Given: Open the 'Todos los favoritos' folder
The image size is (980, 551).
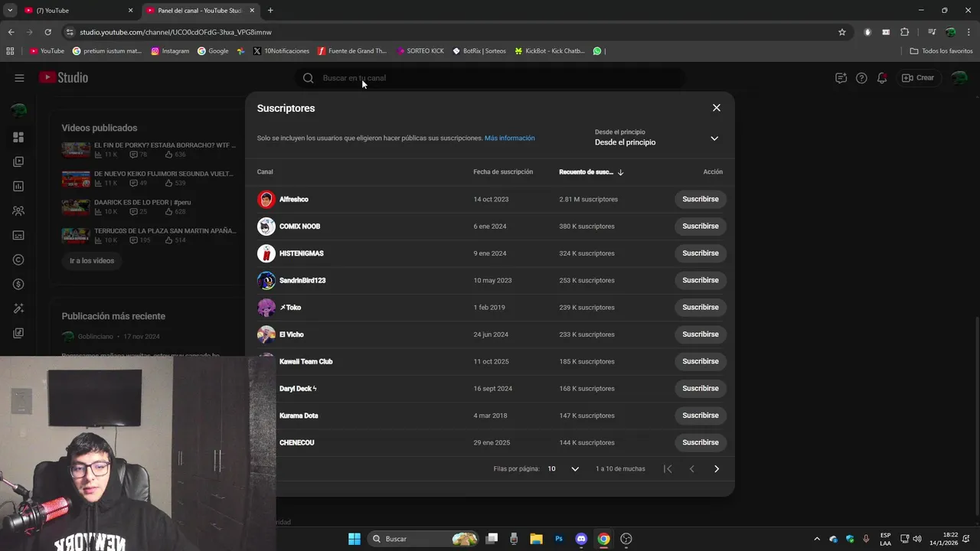Looking at the screenshot, I should point(942,51).
